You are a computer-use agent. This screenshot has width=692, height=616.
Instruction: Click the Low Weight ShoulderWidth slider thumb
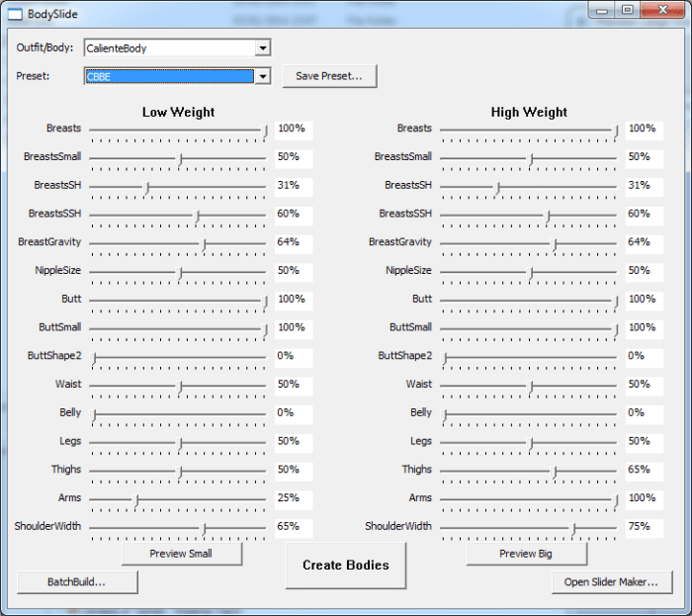point(203,529)
